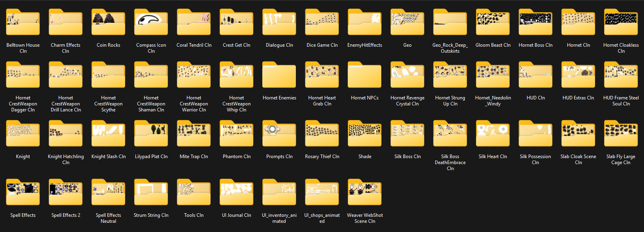
Task: Open the Mite Trap Cln folder
Action: tap(194, 133)
